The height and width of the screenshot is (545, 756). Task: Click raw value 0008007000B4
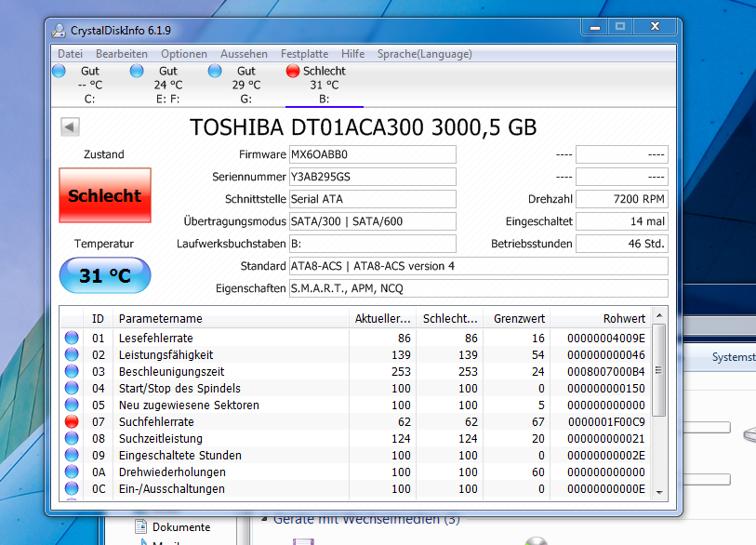[x=606, y=372]
